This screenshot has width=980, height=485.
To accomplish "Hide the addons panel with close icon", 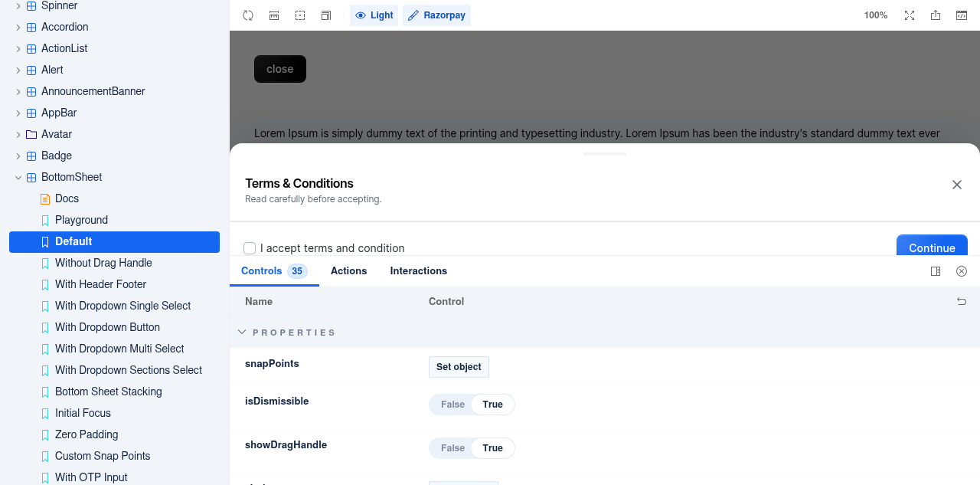I will [962, 271].
